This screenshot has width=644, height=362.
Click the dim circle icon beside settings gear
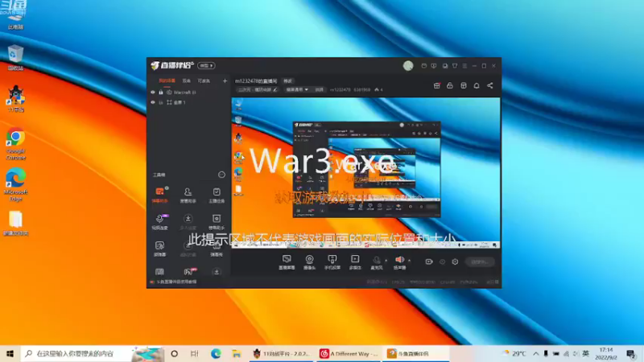442,262
